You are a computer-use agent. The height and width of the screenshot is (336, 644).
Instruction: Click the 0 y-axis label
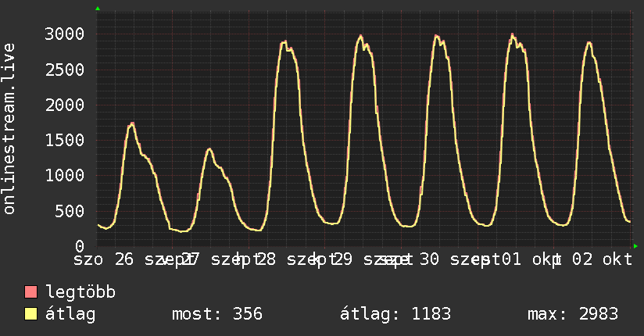(x=80, y=246)
